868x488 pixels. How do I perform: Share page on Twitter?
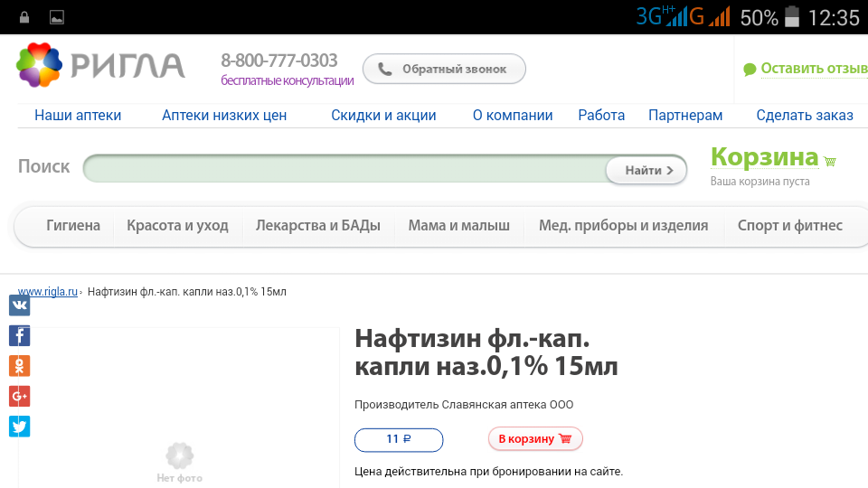[19, 427]
